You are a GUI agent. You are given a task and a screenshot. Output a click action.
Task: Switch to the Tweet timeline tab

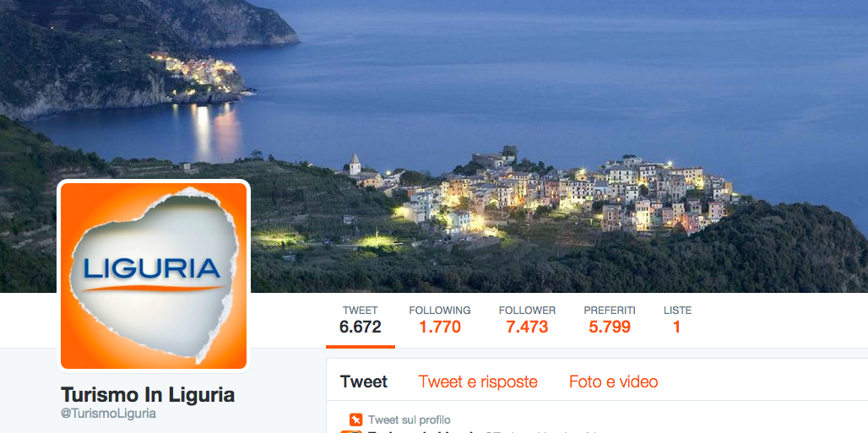tap(364, 382)
